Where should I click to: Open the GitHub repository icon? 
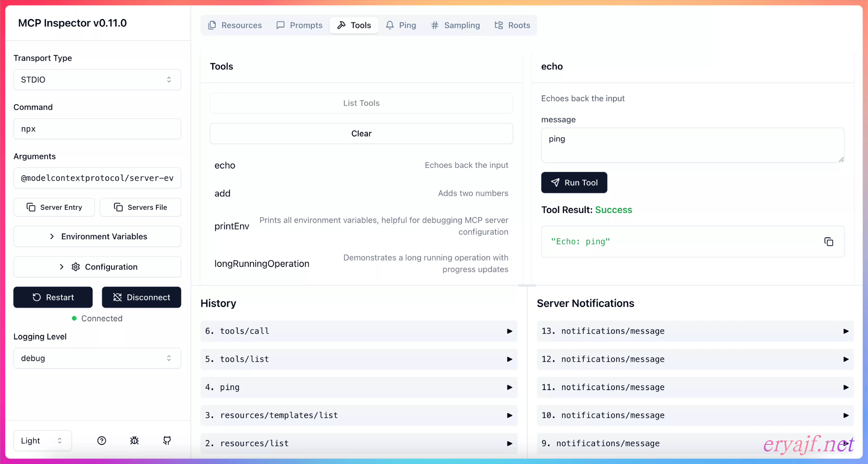click(167, 440)
